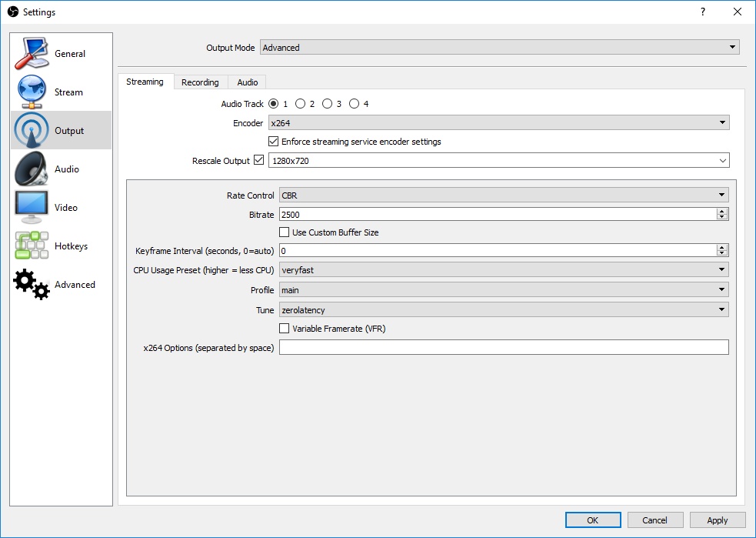Screen dimensions: 756x538
Task: Select the Hotkeys category label
Action: pyautogui.click(x=71, y=246)
